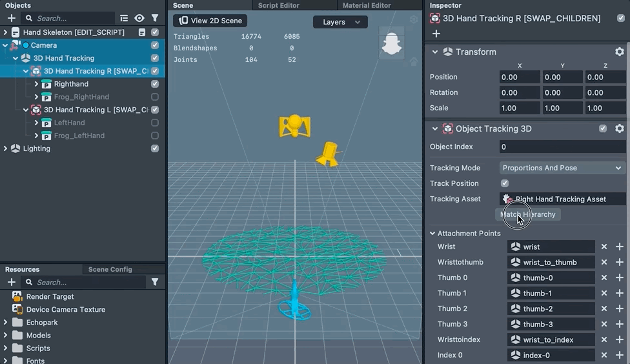Screen dimensions: 630x364
Task: Add a new resource with the plus icon
Action: (x=11, y=282)
